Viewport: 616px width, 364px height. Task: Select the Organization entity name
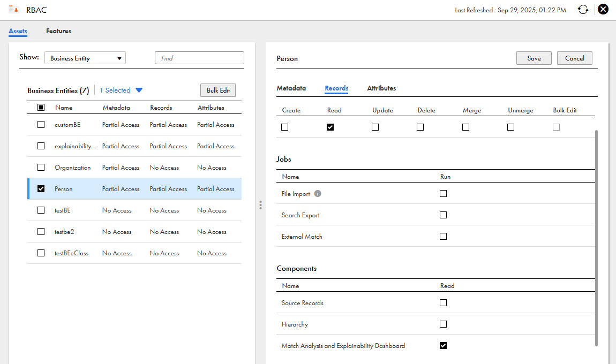73,168
